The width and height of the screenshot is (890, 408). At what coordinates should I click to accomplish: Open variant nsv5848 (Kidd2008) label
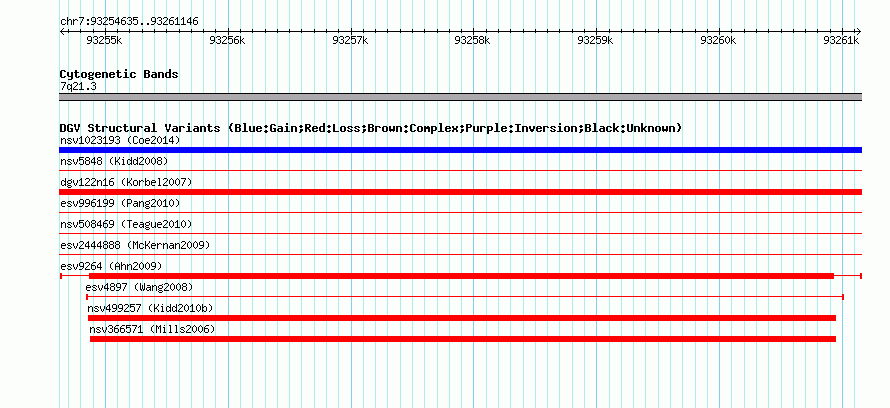pos(114,161)
